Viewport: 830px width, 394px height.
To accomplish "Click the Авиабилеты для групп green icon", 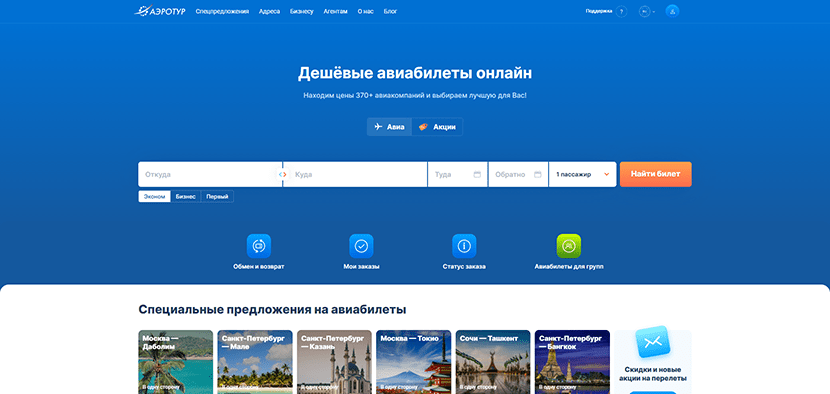I will (x=569, y=246).
